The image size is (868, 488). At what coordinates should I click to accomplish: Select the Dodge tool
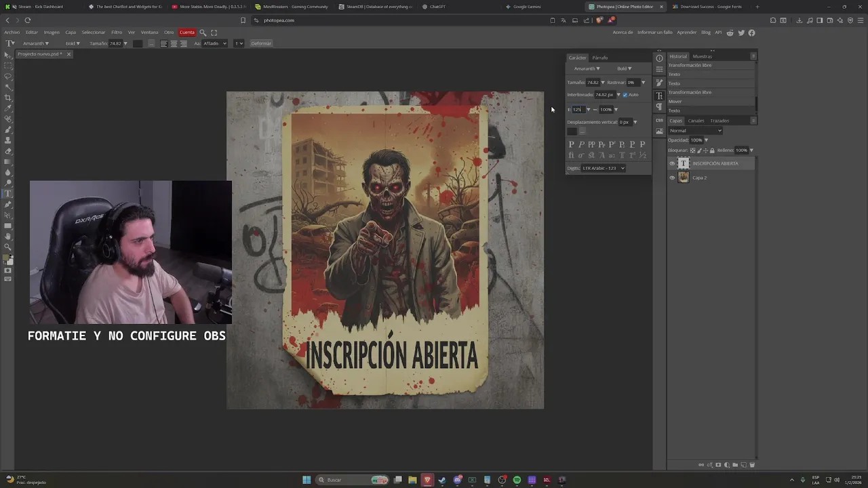(8, 183)
